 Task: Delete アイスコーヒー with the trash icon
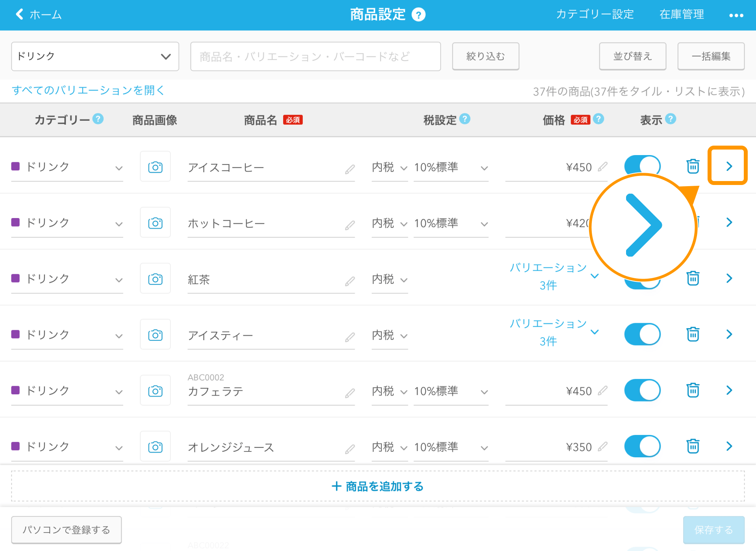[693, 166]
